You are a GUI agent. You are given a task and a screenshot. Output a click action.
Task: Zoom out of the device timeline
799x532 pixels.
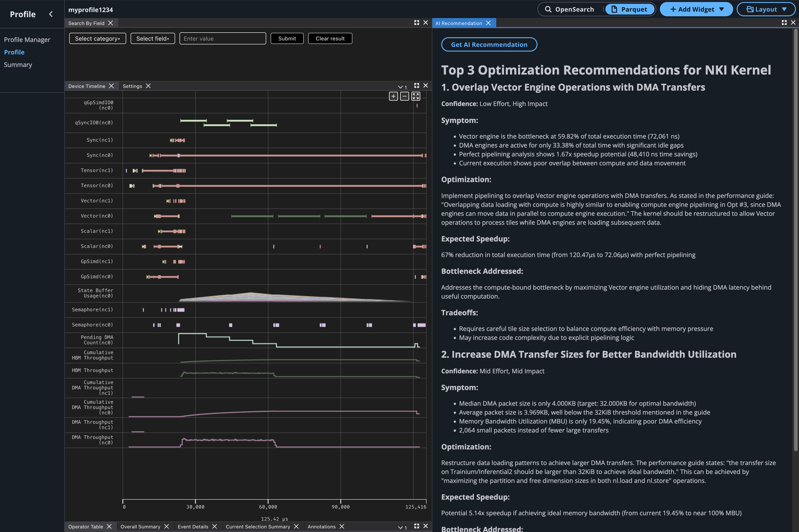(x=404, y=96)
